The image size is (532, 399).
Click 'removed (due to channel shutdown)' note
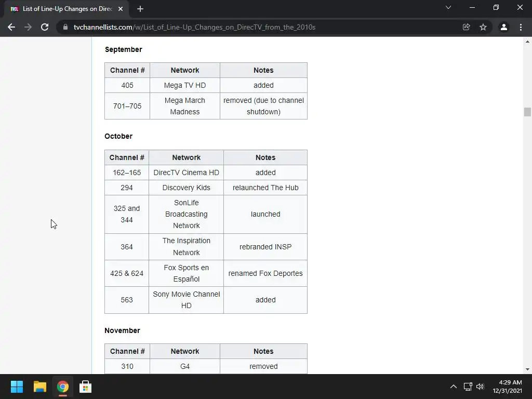(x=263, y=106)
